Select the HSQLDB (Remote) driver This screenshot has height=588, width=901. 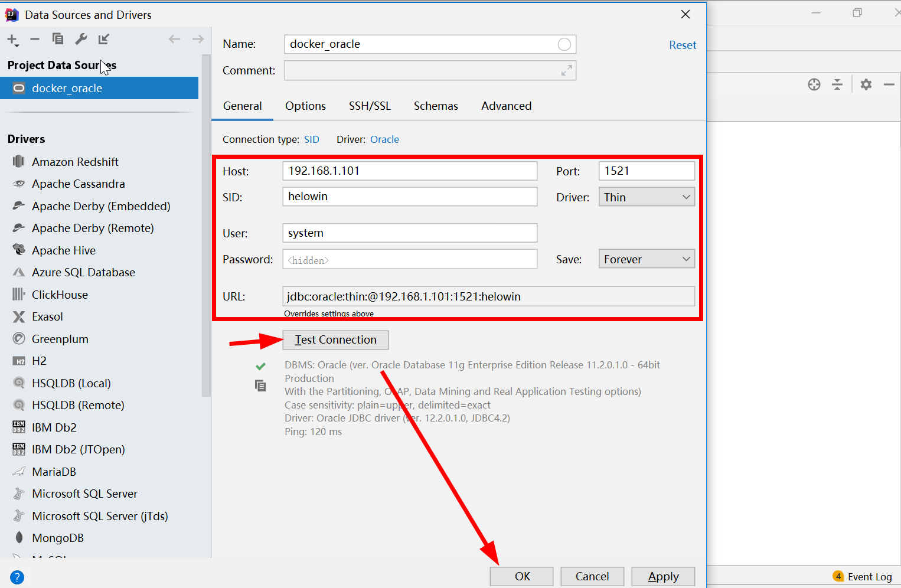tap(78, 406)
